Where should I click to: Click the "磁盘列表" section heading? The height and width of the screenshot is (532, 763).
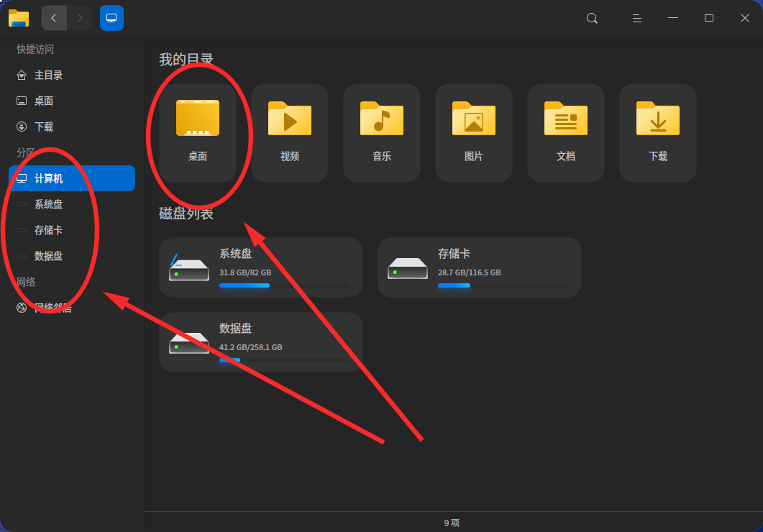(186, 214)
